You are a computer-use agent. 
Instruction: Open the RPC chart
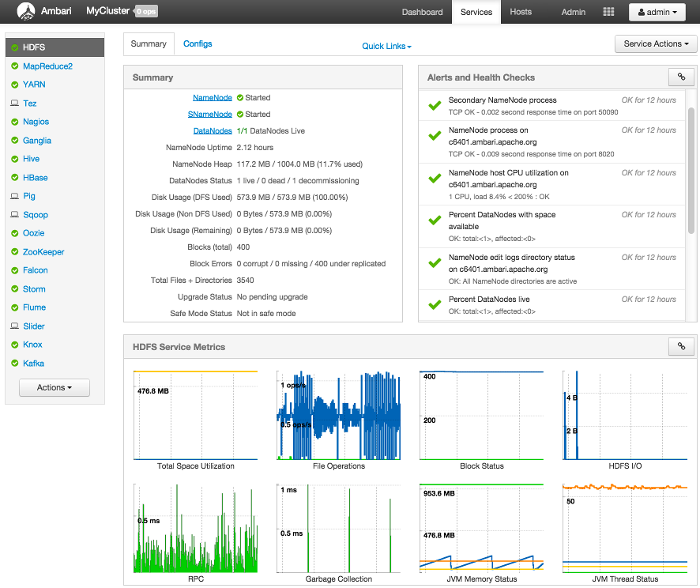pyautogui.click(x=195, y=533)
